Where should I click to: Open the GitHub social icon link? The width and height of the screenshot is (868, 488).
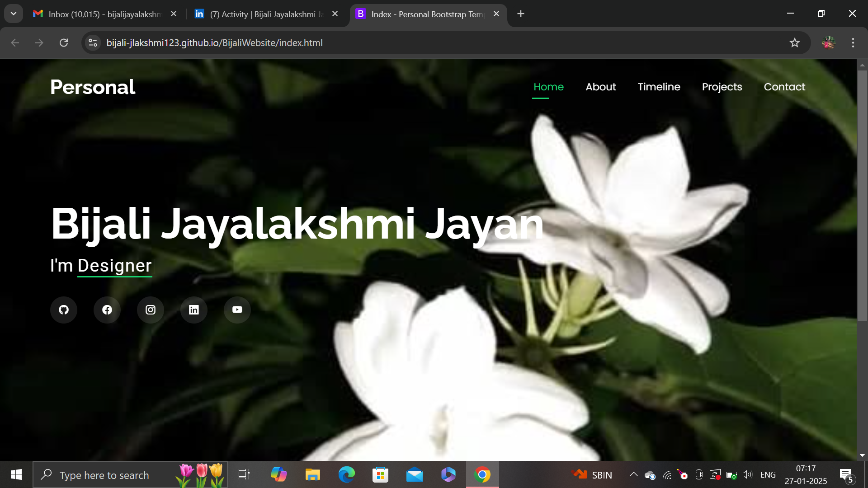[64, 310]
